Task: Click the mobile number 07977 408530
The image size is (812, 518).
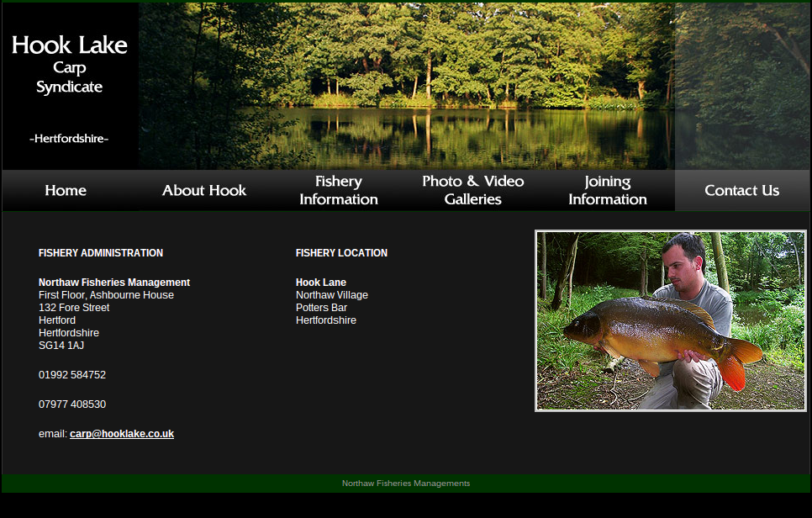Action: (72, 404)
